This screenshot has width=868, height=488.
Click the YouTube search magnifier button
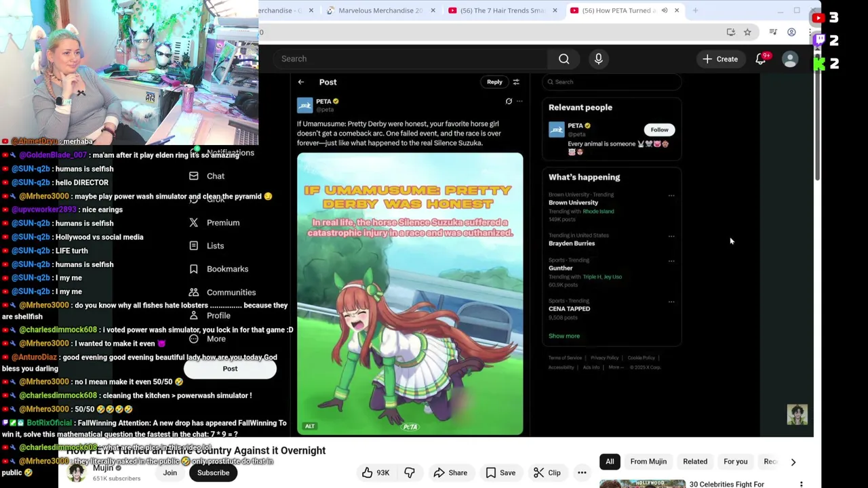(x=564, y=59)
